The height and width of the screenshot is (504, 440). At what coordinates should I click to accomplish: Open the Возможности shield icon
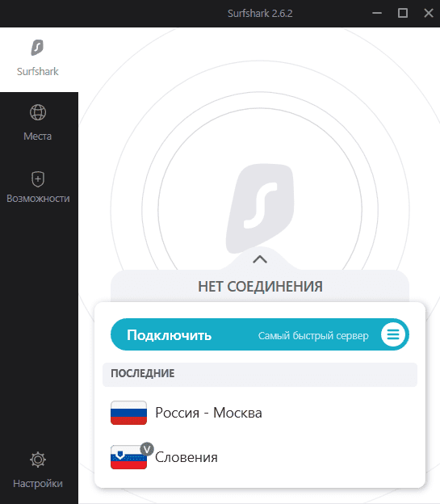(38, 179)
